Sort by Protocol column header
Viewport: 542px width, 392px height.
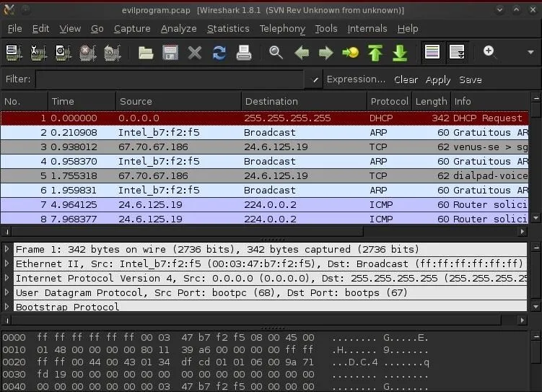[389, 101]
